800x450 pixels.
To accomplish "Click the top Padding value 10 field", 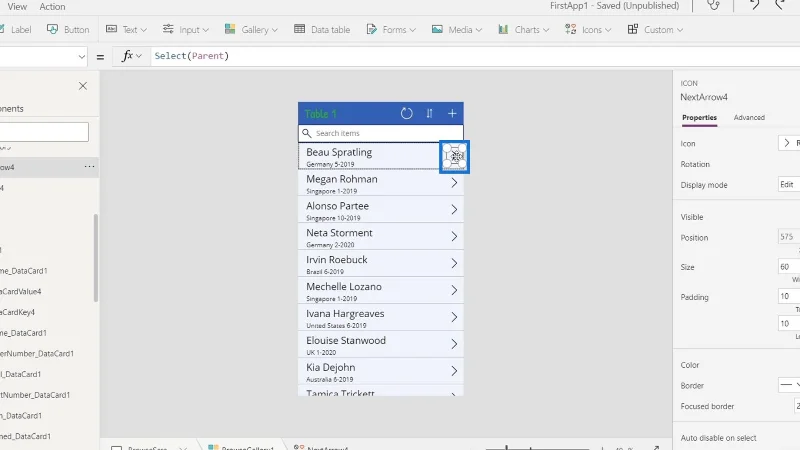I will pos(789,296).
